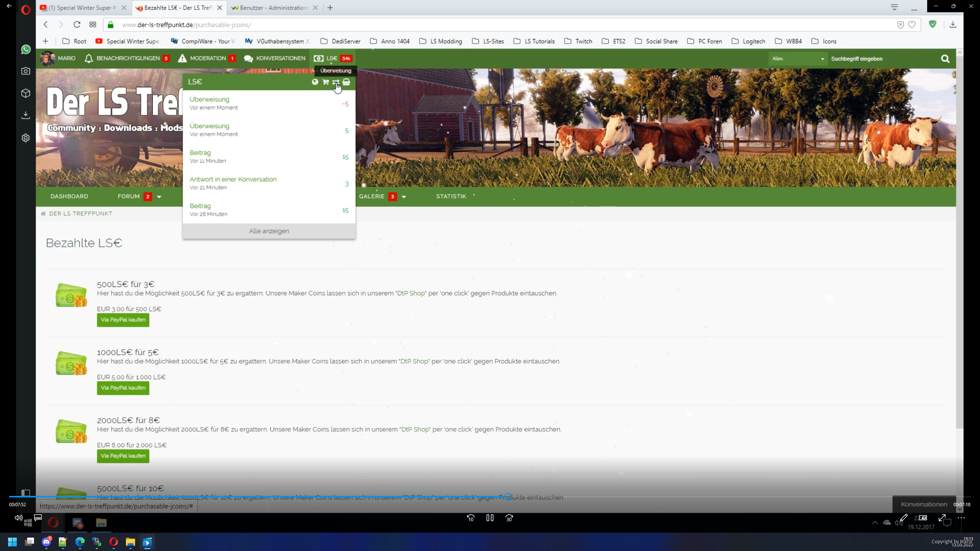Open WhatsApp in the Opera sidebar
The image size is (980, 551).
pyautogui.click(x=26, y=49)
